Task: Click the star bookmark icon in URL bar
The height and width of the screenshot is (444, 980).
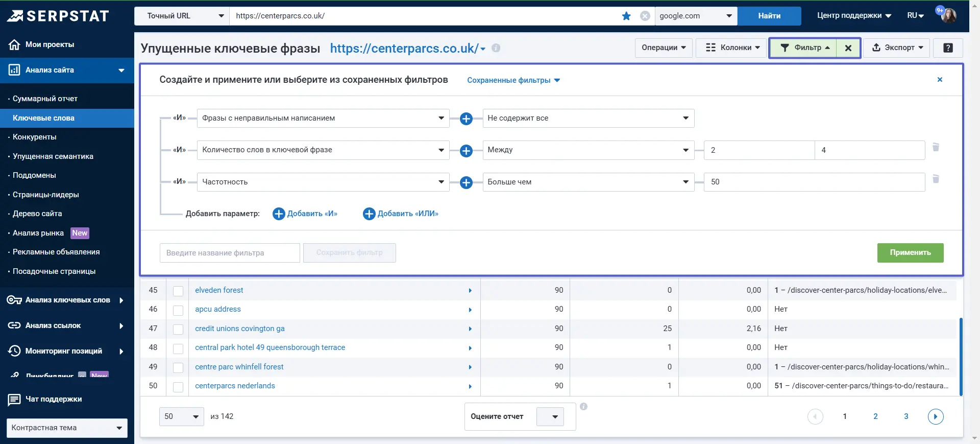Action: tap(626, 16)
